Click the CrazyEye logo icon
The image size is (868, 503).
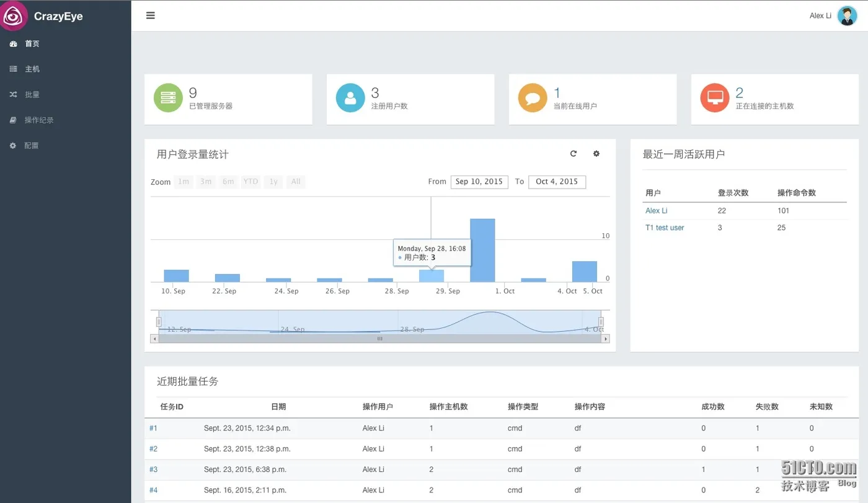pos(13,16)
